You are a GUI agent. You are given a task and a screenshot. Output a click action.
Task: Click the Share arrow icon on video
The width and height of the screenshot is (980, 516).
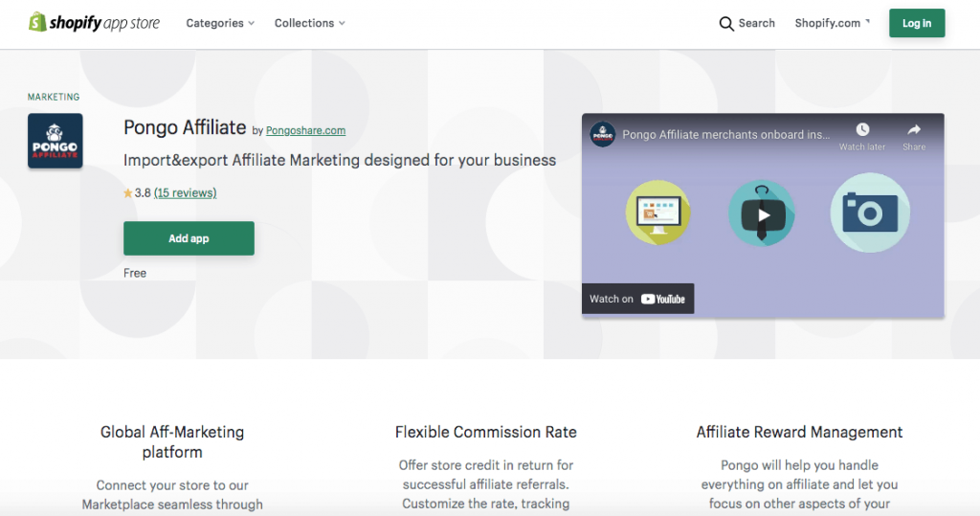click(914, 129)
